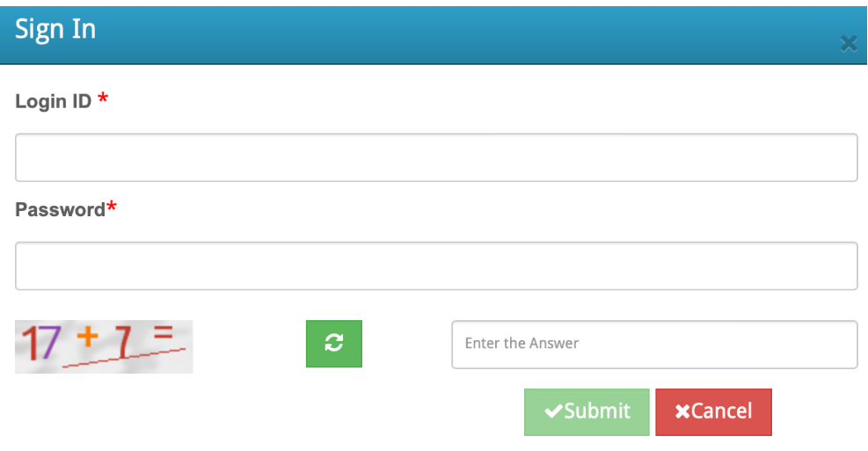Click the red 7 after the plus sign
This screenshot has height=451, width=868.
pos(123,342)
